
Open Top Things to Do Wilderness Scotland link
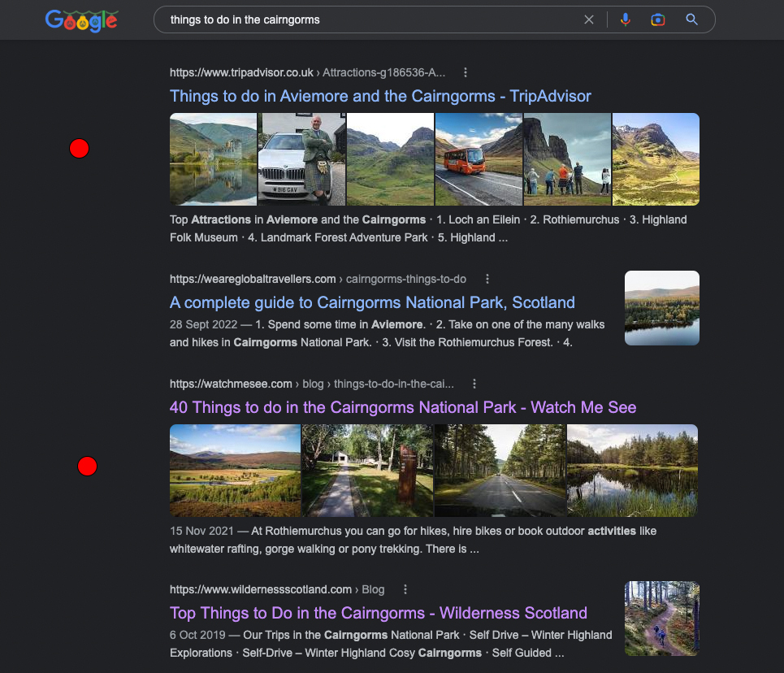tap(378, 613)
